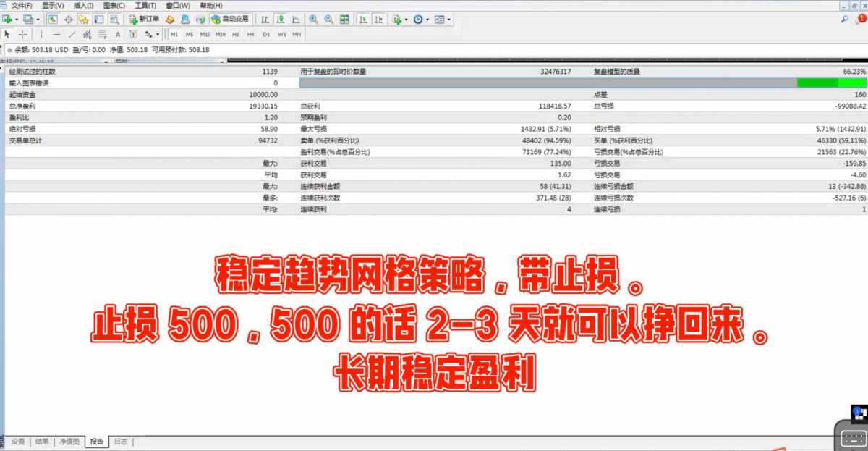Viewport: 868px width, 451px height.
Task: Toggle chart shift icon
Action: [378, 20]
